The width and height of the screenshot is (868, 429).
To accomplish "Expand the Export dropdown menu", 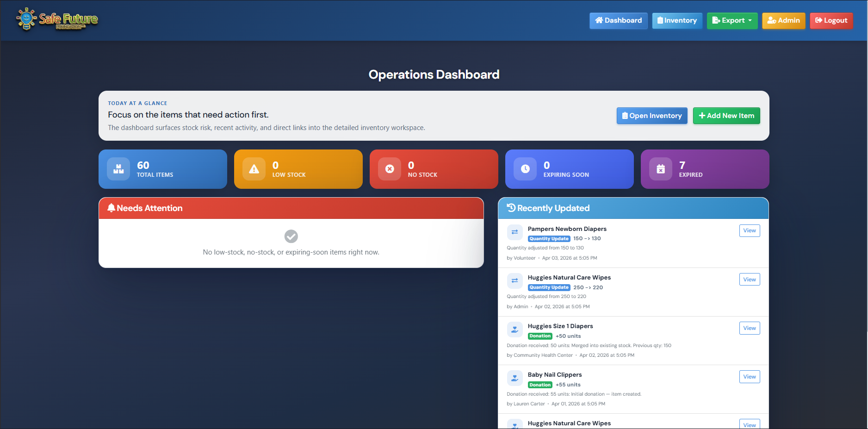I will [x=732, y=20].
